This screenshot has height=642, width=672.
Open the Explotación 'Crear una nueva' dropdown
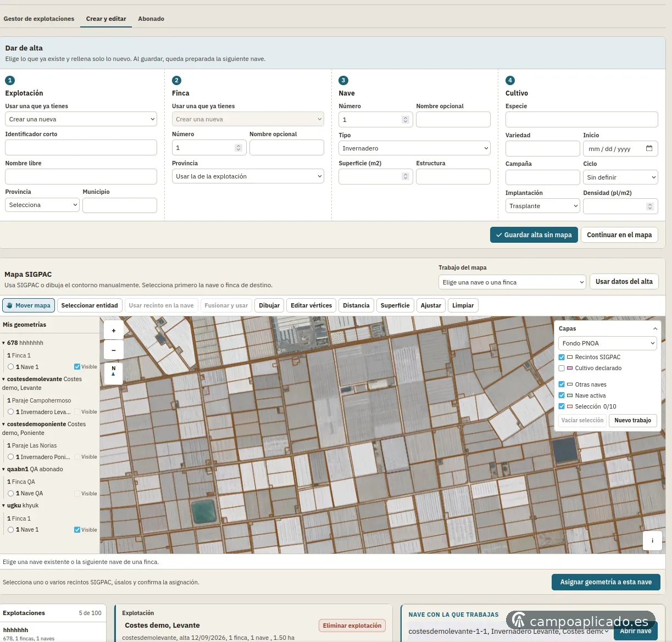click(81, 119)
